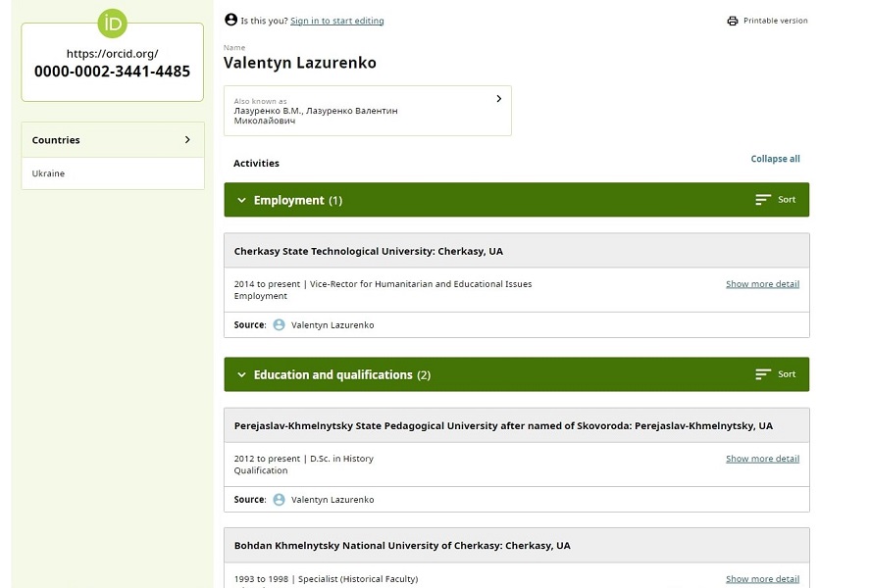Image resolution: width=869 pixels, height=588 pixels.
Task: Click the Bohdan Khmelnytsky National University heading
Action: tap(402, 545)
